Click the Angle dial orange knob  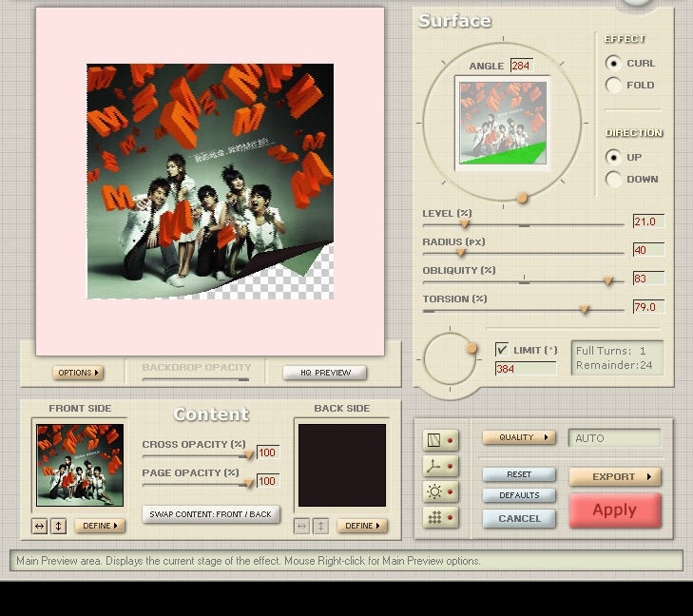tap(522, 198)
